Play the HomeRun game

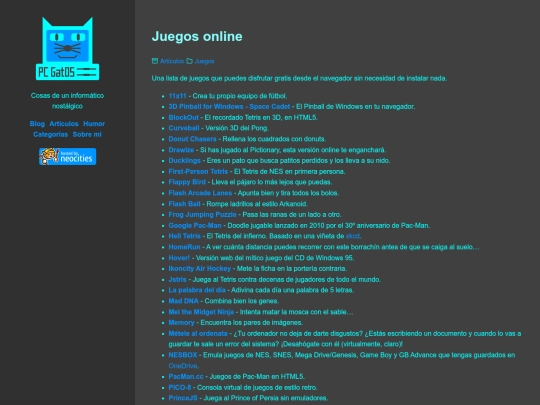coord(184,247)
